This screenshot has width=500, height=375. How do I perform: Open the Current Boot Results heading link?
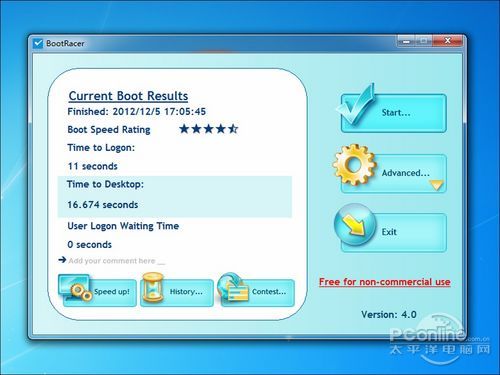[x=128, y=96]
